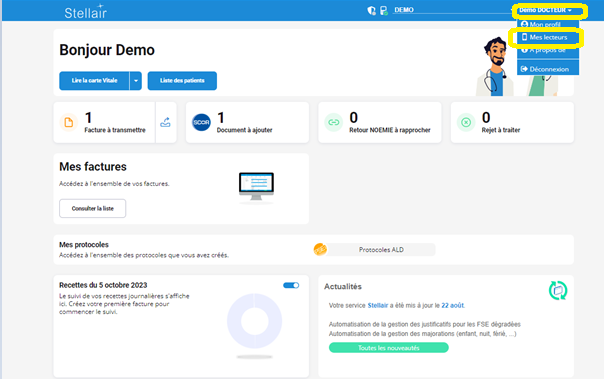Click the shield status icon in header
Screen dimensions: 604x379
tap(371, 10)
